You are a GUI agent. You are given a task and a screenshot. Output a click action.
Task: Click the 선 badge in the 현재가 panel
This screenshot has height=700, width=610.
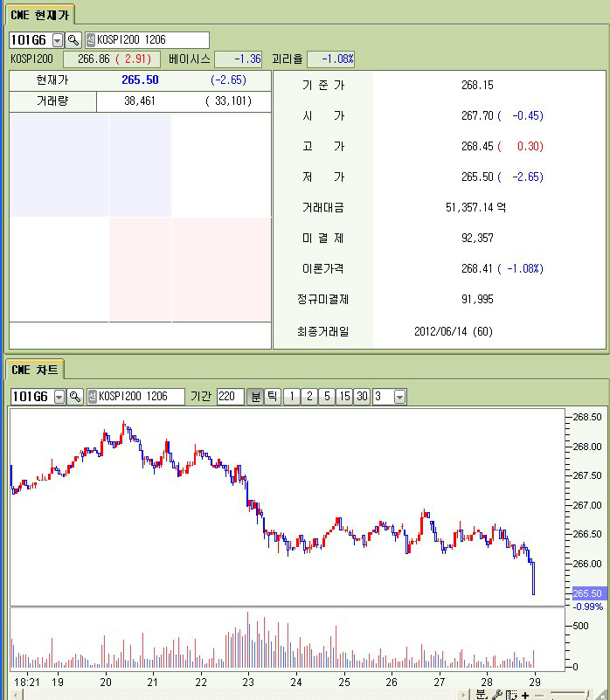coord(90,40)
